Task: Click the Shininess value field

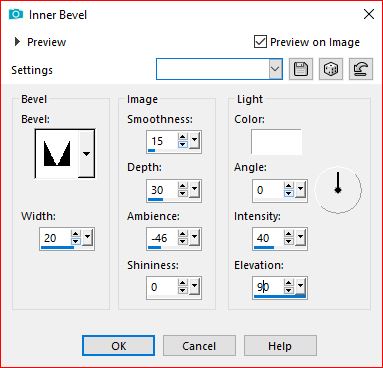Action: pyautogui.click(x=162, y=287)
